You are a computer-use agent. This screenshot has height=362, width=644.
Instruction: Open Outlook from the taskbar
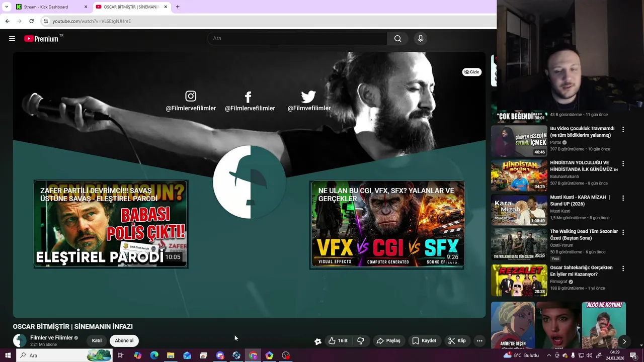click(187, 355)
